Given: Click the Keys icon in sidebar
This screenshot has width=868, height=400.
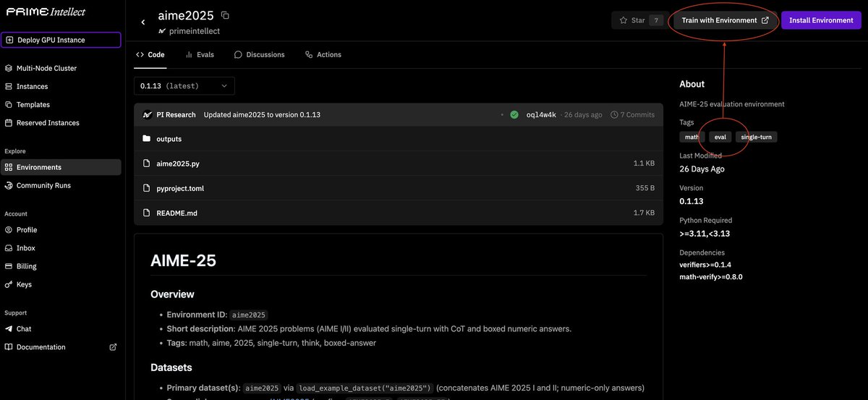Looking at the screenshot, I should (x=9, y=284).
